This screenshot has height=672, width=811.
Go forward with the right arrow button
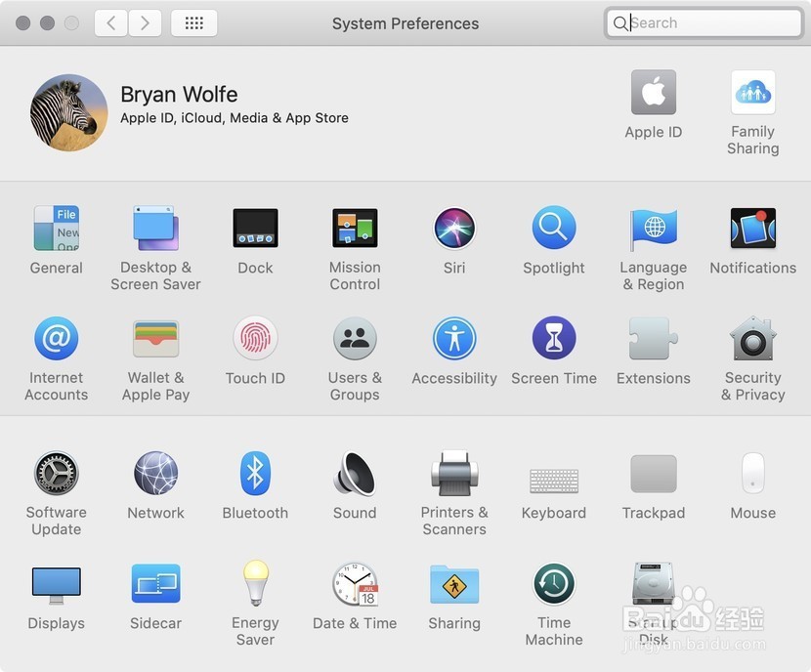coord(145,22)
